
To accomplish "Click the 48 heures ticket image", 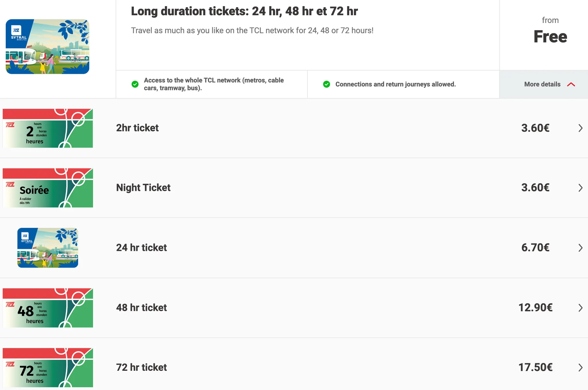I will 48,308.
